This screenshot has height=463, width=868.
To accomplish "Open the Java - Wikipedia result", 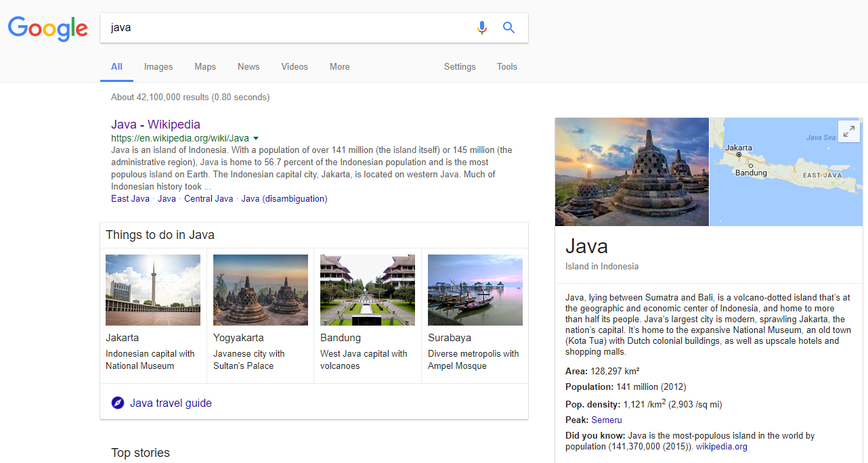I will pyautogui.click(x=156, y=125).
